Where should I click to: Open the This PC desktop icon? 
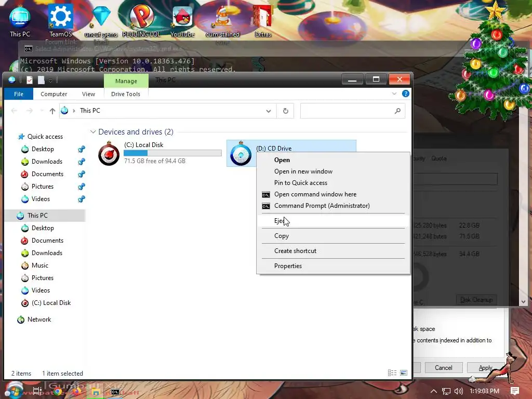[x=20, y=21]
